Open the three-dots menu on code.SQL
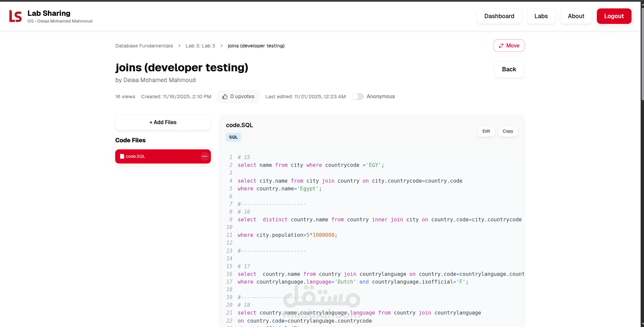644x327 pixels. pos(204,156)
